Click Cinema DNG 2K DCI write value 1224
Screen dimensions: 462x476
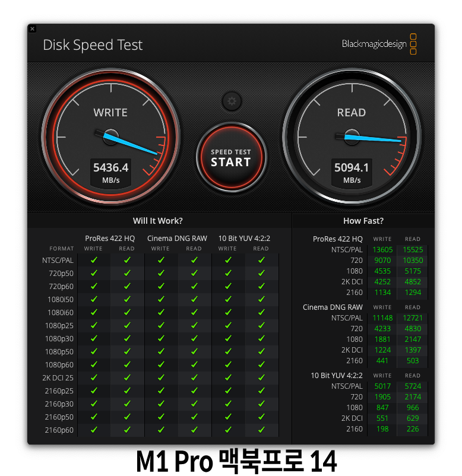[382, 350]
